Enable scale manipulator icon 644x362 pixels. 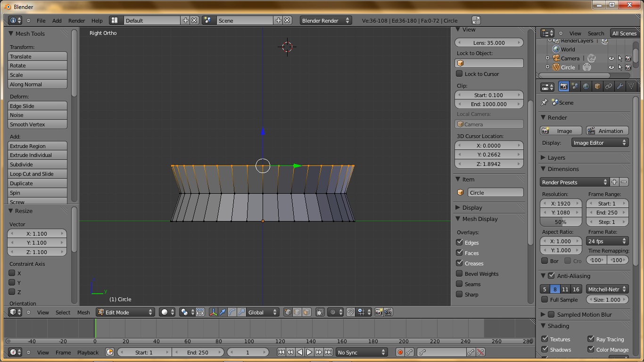(241, 312)
